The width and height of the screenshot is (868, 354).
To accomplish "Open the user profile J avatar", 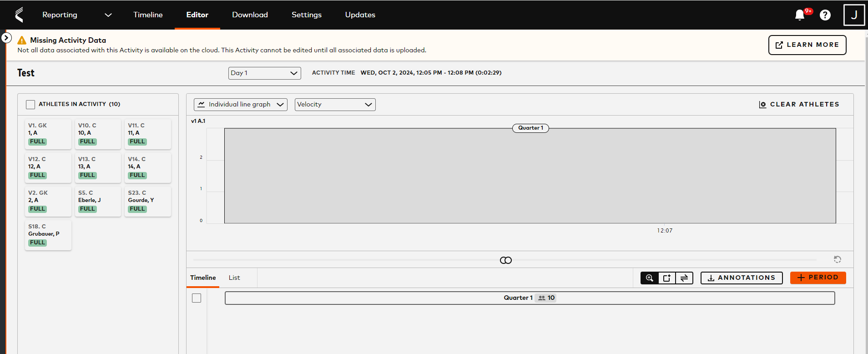I will pyautogui.click(x=853, y=15).
